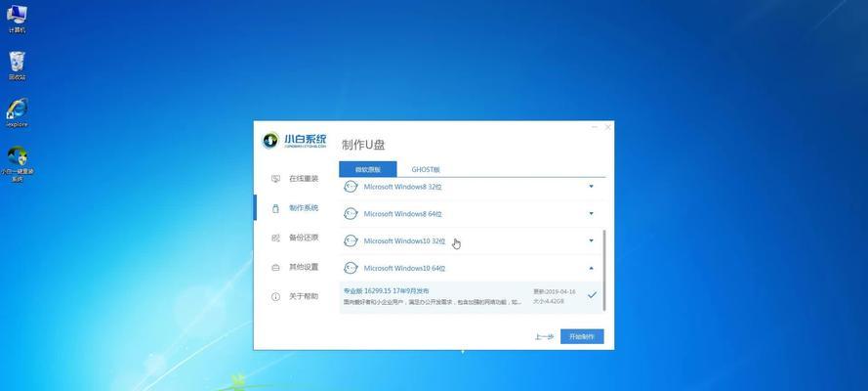Click the face icon beside Windows10 32位

[351, 240]
